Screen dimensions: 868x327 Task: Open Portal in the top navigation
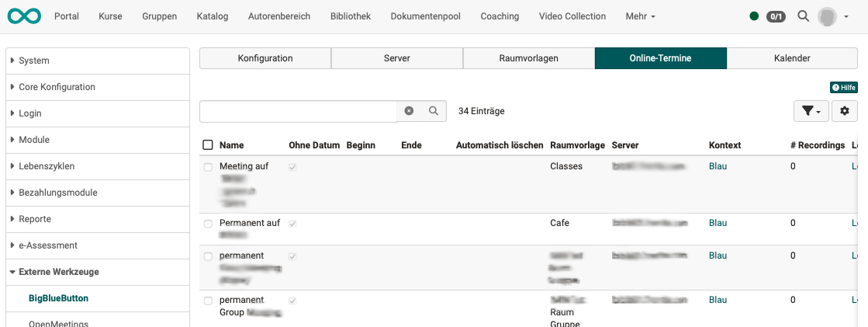67,16
